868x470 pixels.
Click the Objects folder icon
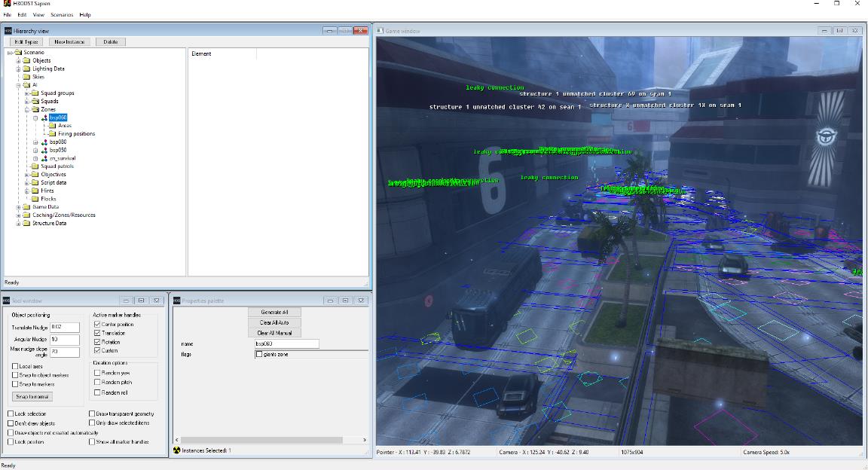[x=26, y=61]
